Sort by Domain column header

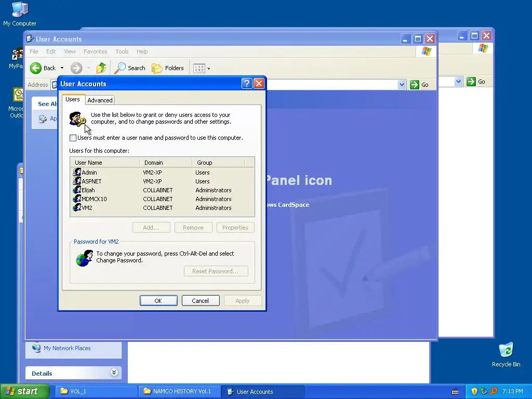[166, 163]
